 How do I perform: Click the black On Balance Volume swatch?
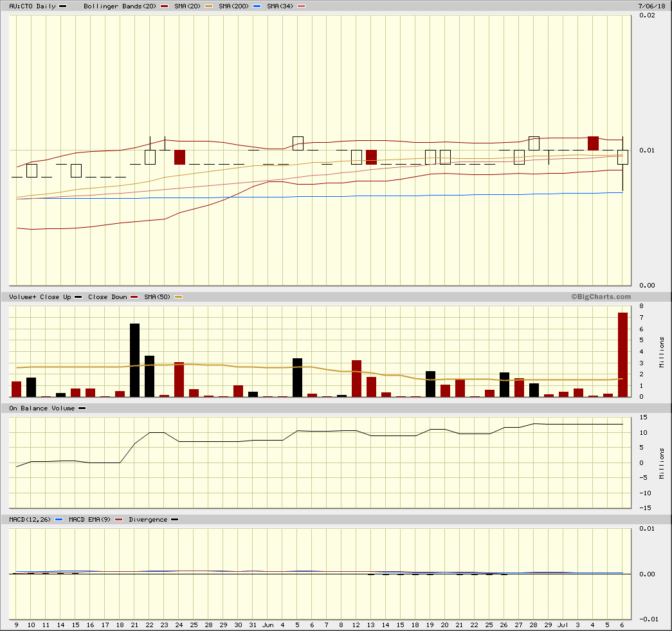click(x=82, y=408)
